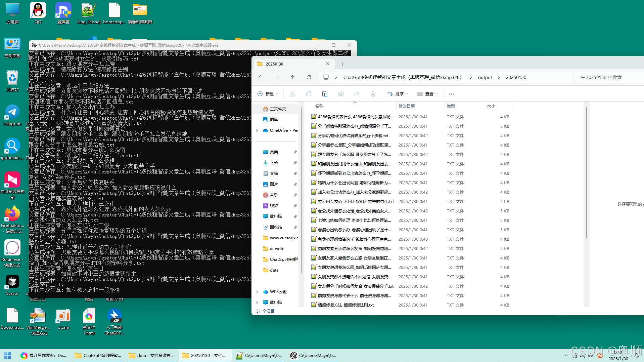Click the Share icon in Explorer toolbar
Image resolution: width=644 pixels, height=362 pixels.
coord(357,94)
